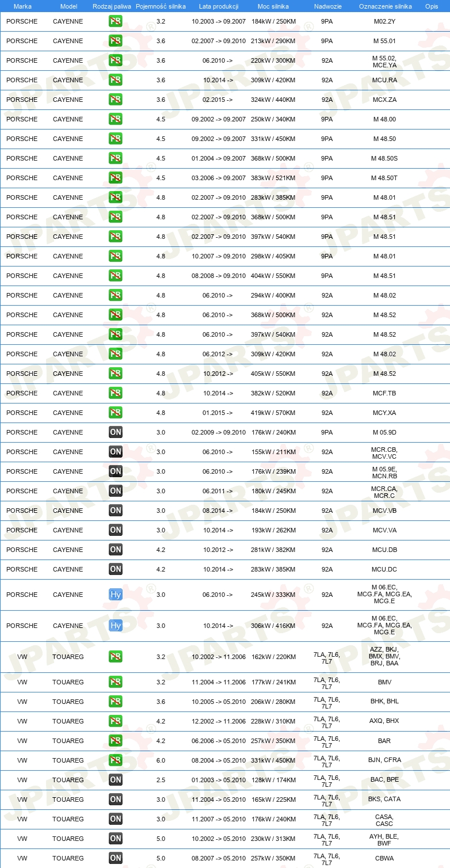Click the 6.0 engine capacity cell
Viewport: 450px width, 868px height.
click(161, 760)
